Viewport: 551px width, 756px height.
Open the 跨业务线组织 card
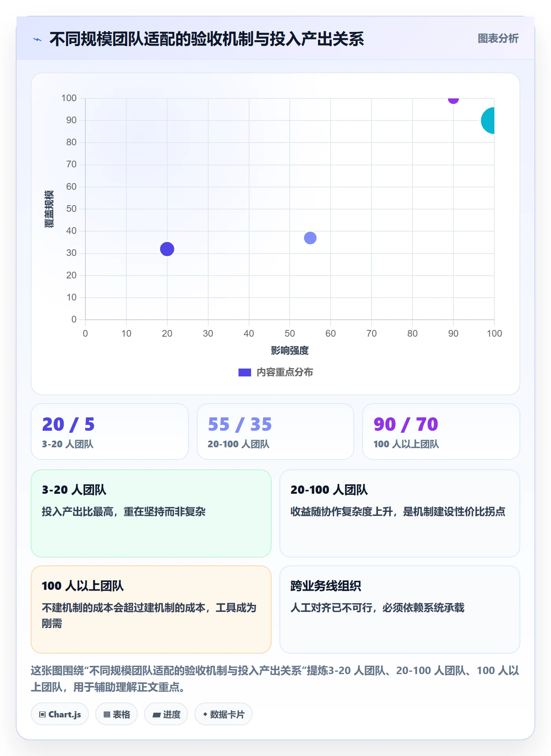400,610
